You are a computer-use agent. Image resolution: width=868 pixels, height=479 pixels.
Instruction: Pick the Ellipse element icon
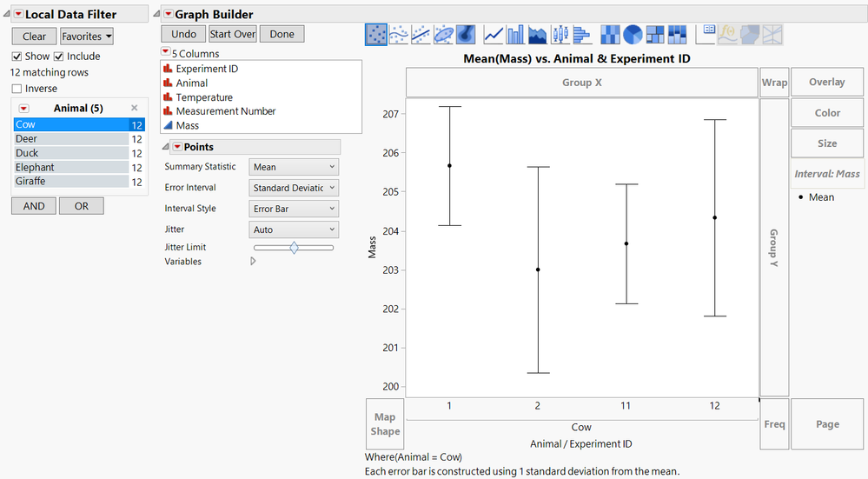(443, 34)
